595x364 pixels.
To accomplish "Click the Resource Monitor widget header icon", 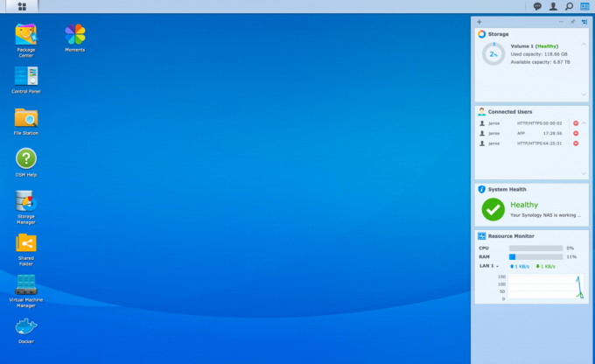I will [481, 236].
